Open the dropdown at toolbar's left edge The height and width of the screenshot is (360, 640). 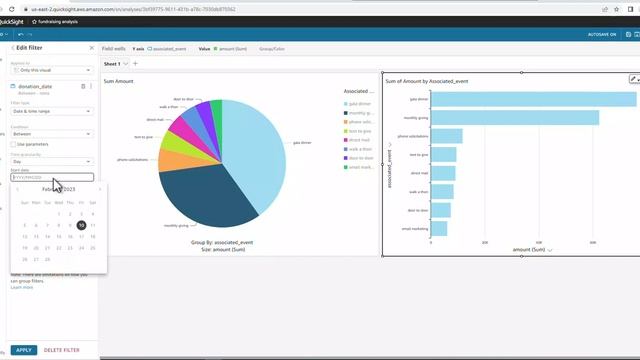coord(4,35)
